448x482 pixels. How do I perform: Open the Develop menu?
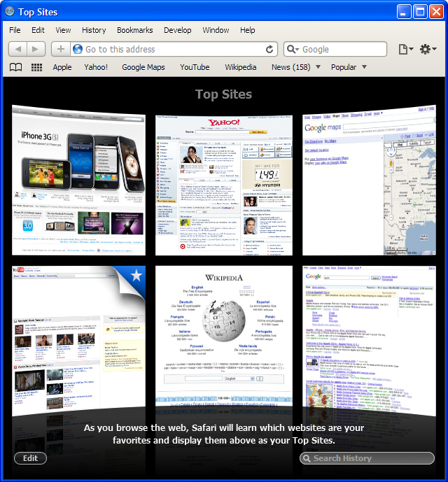pyautogui.click(x=178, y=30)
